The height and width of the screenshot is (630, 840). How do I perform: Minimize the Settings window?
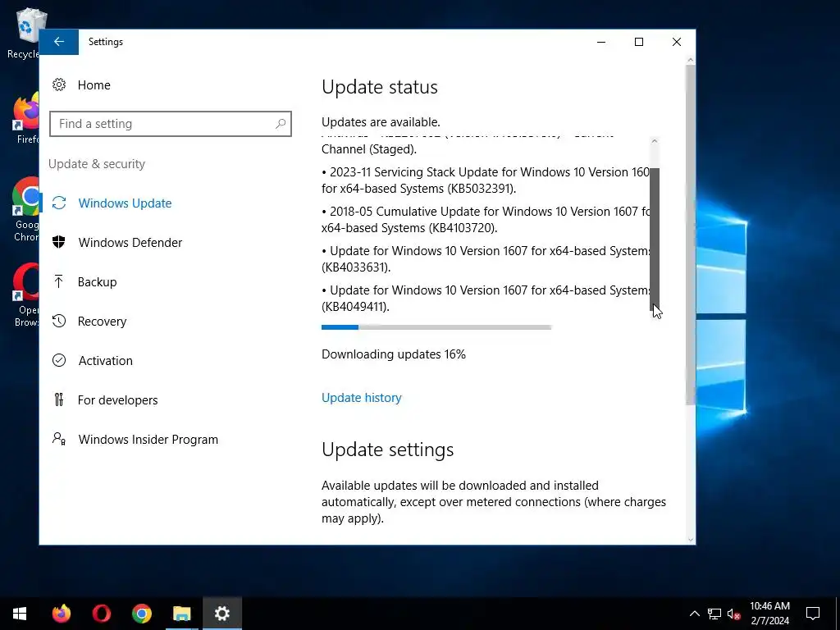(601, 42)
